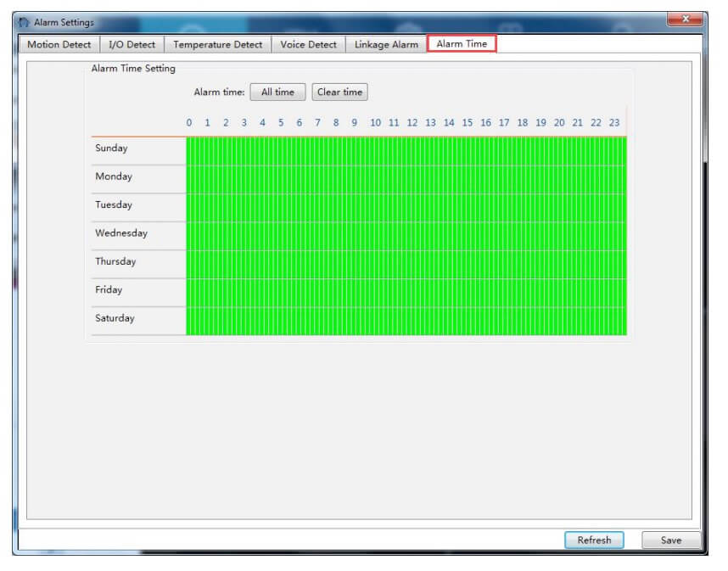The image size is (728, 571).
Task: Click the Clear time button
Action: point(340,92)
